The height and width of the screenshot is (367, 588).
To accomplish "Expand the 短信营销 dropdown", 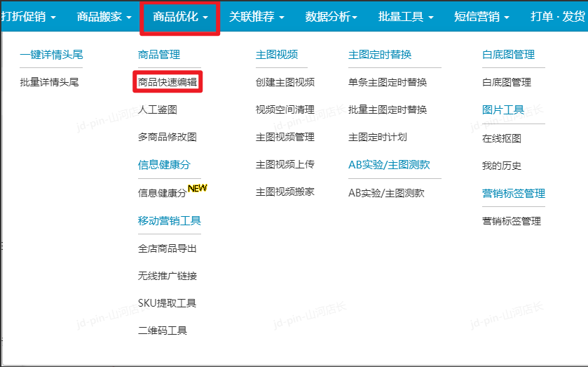I will (481, 17).
